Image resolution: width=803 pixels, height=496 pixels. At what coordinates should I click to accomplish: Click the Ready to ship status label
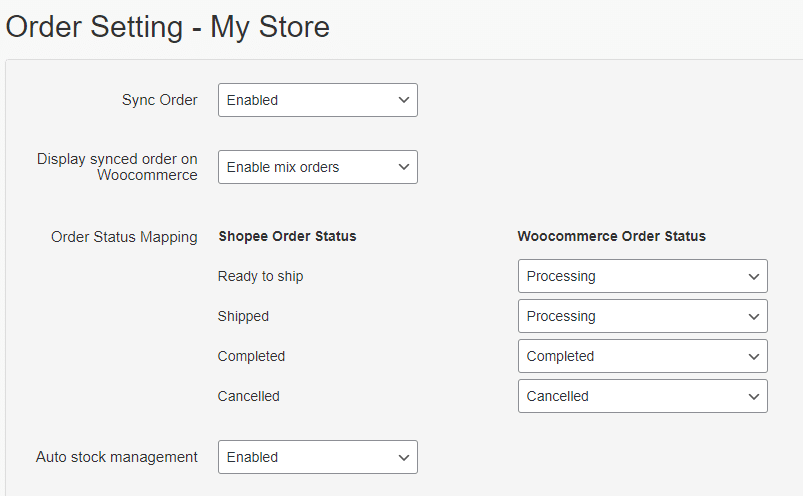click(x=260, y=276)
